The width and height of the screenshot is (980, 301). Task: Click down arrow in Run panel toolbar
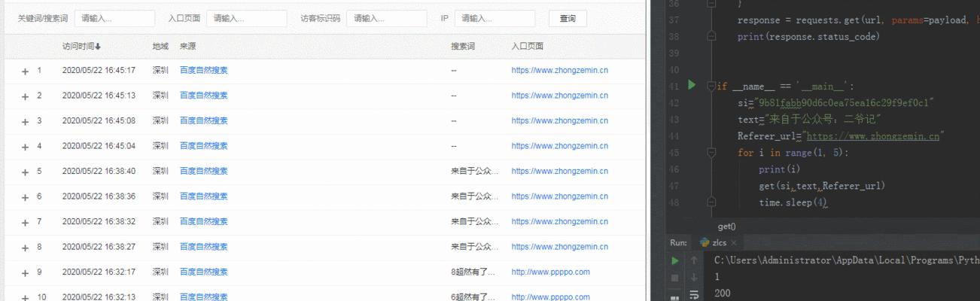694,278
